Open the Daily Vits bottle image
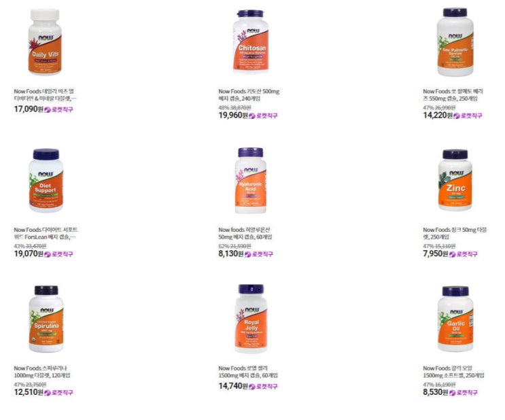This screenshot has width=505, height=420. point(45,42)
